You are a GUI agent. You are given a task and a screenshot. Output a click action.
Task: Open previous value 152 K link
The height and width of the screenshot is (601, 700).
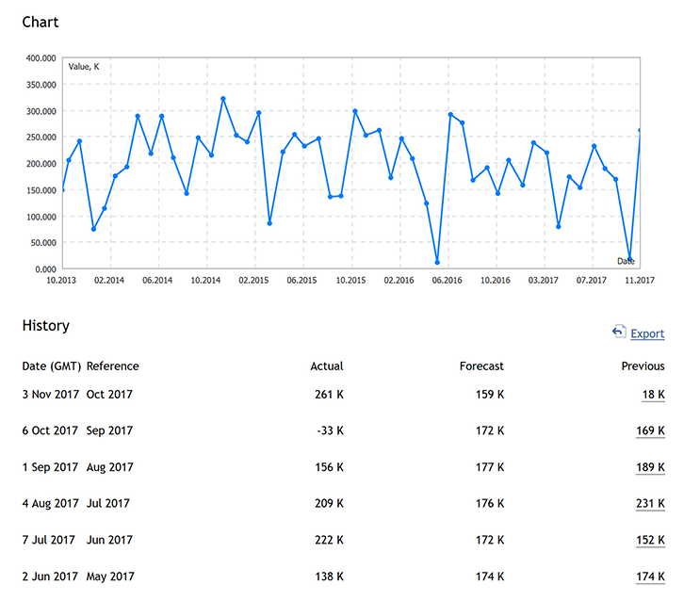pos(650,540)
